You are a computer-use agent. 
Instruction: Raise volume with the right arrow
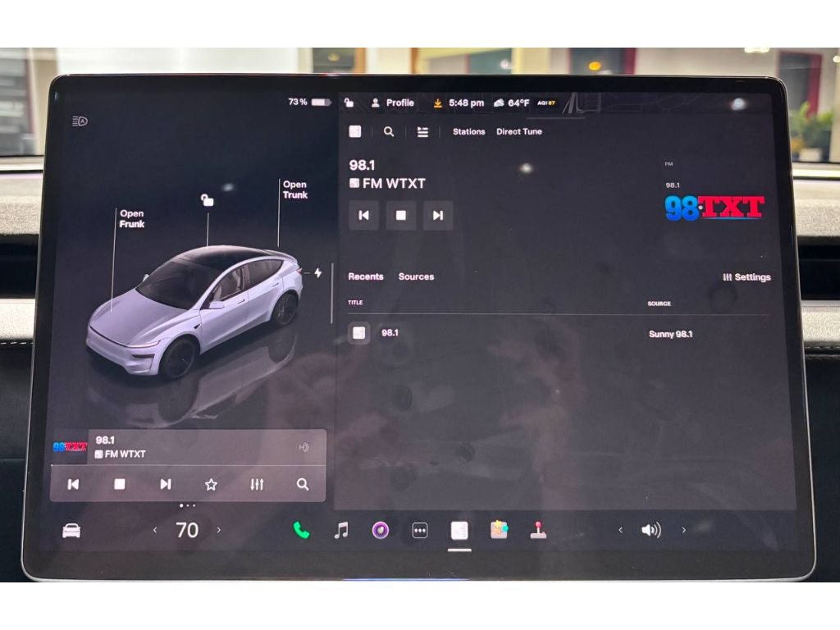(683, 531)
